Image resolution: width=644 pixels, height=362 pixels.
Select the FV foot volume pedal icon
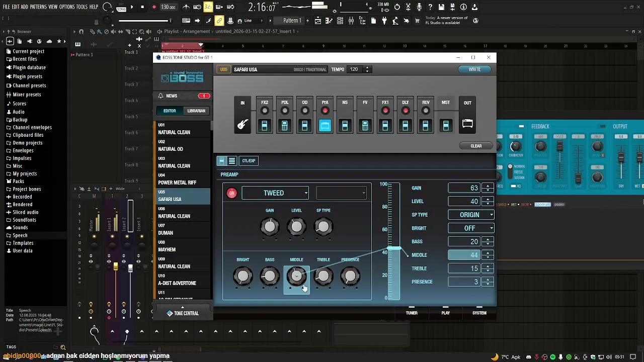[365, 125]
